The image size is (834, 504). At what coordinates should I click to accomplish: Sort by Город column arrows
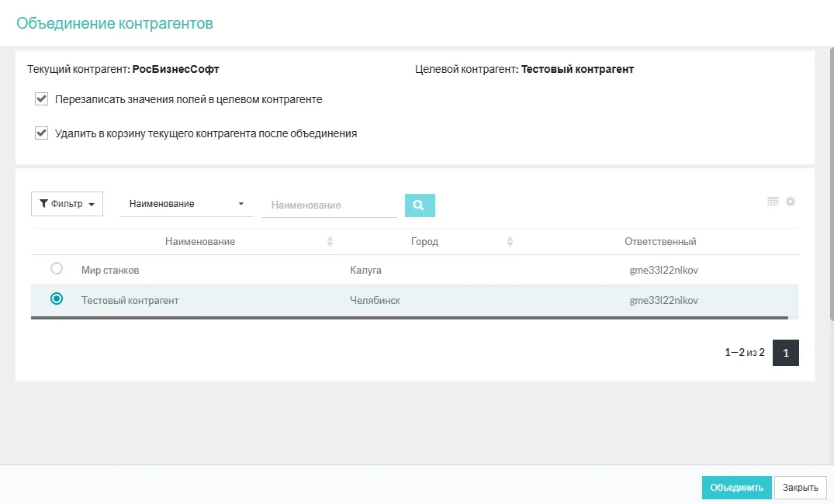(x=510, y=242)
